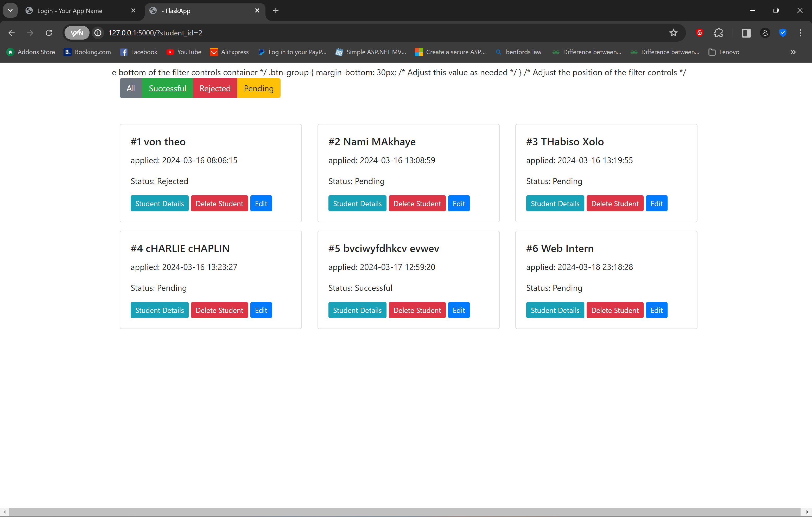Open the tab search chevron
812x517 pixels.
click(10, 10)
